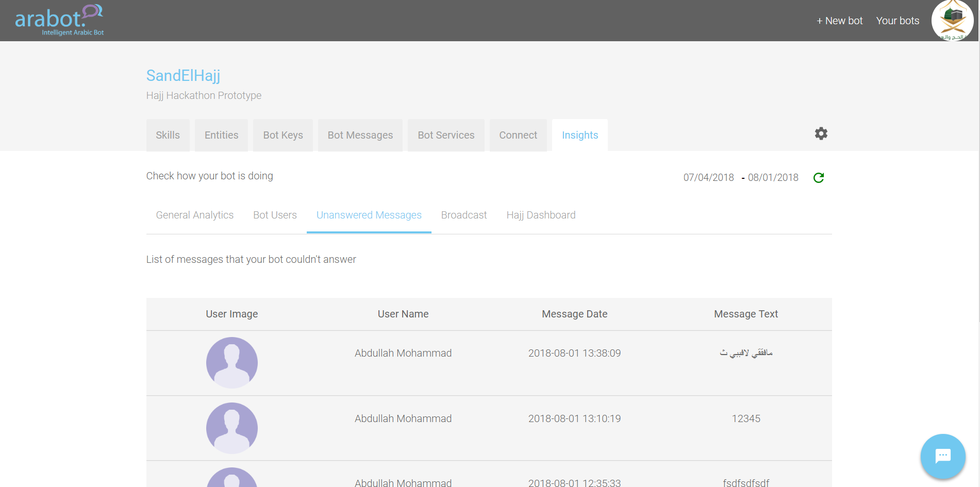Screen dimensions: 980x487
Task: Switch to the Connect tab
Action: coord(518,135)
